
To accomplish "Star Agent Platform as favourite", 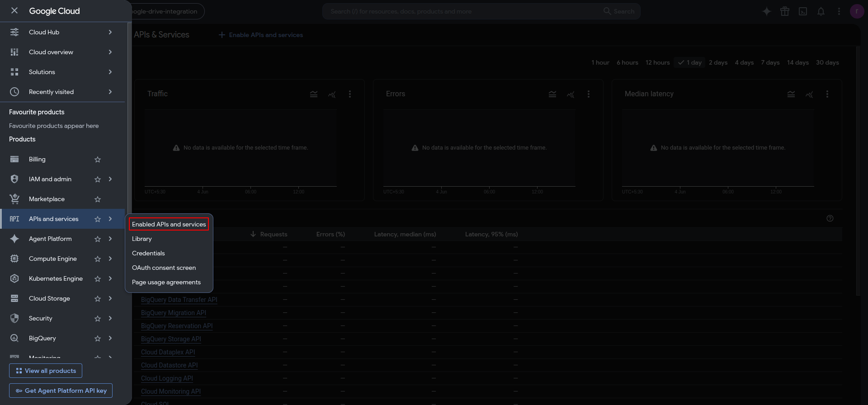I will [x=98, y=239].
